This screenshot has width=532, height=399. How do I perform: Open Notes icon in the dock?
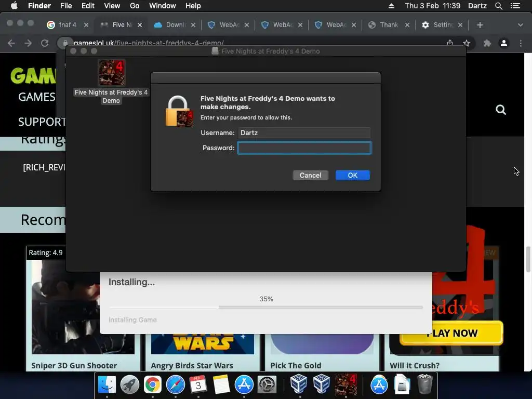(x=221, y=385)
